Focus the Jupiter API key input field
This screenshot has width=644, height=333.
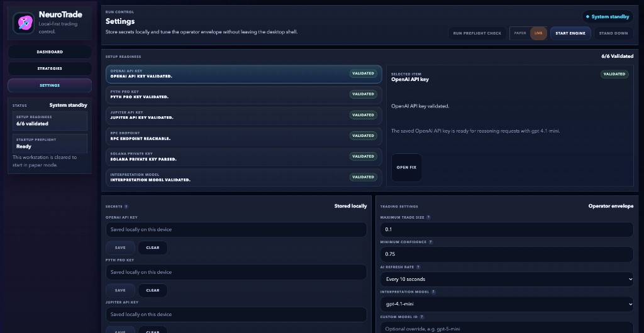pyautogui.click(x=236, y=315)
